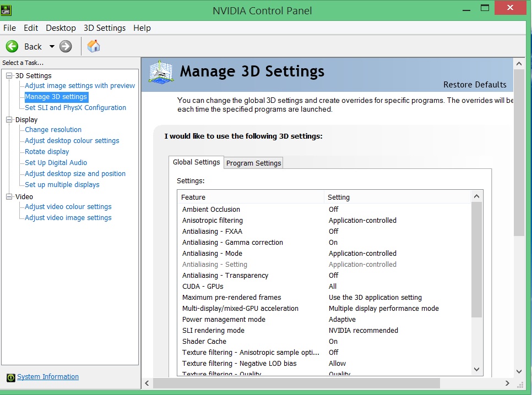Image resolution: width=532 pixels, height=395 pixels.
Task: Select SLI rendering mode row
Action: pos(324,331)
